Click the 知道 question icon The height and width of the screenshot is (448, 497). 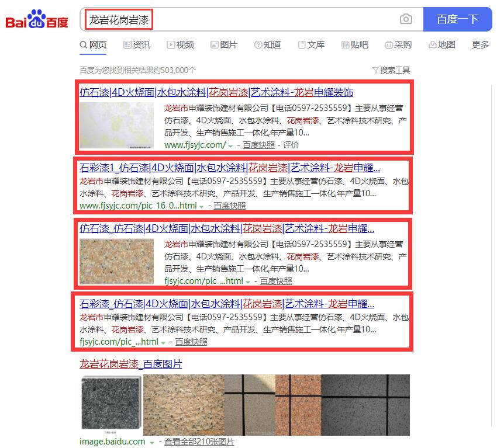point(258,44)
